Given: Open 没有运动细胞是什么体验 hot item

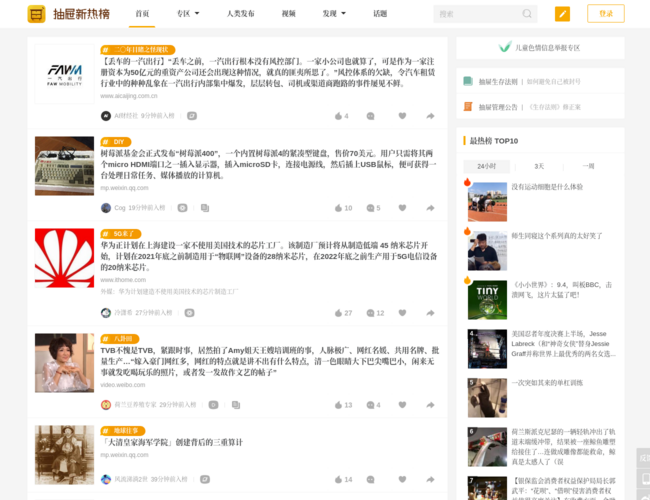Looking at the screenshot, I should point(547,187).
